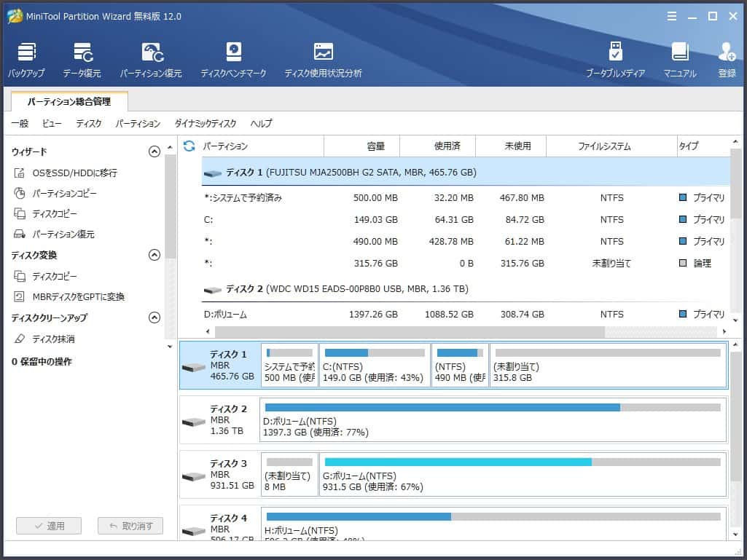Open the 一般 menu
Viewport: 747px width, 560px height.
[20, 123]
